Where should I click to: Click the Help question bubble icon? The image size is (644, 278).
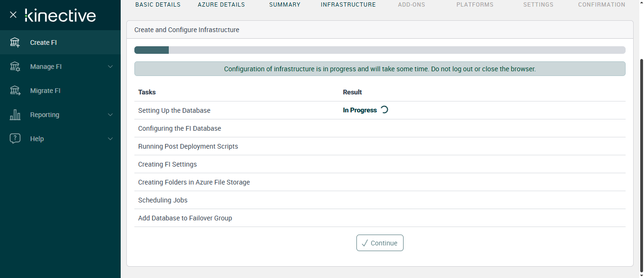[x=15, y=139]
